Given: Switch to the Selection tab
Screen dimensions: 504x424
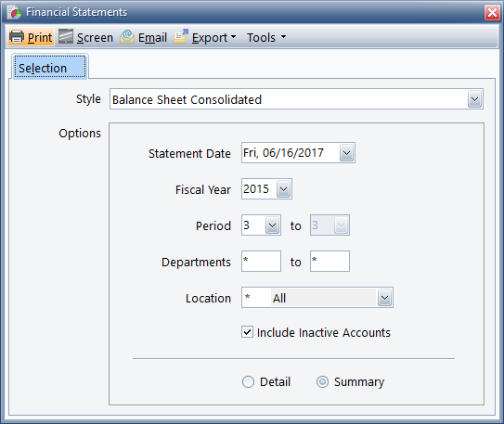Looking at the screenshot, I should 50,67.
